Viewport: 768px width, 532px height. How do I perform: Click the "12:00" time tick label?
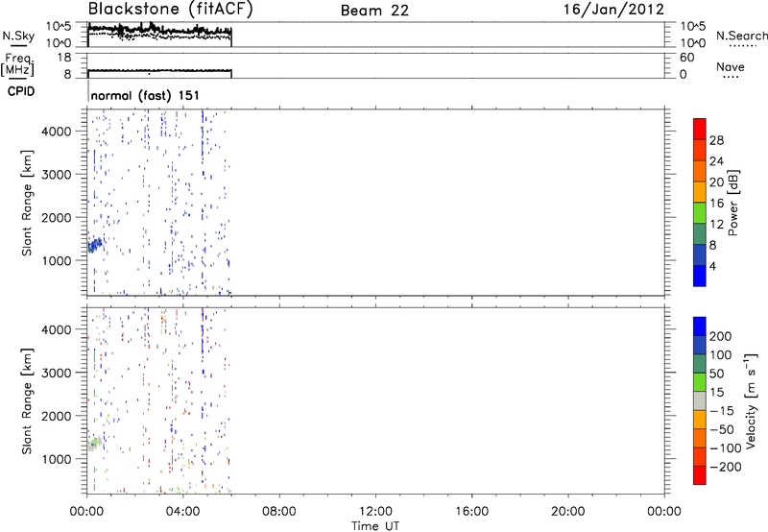coord(375,512)
